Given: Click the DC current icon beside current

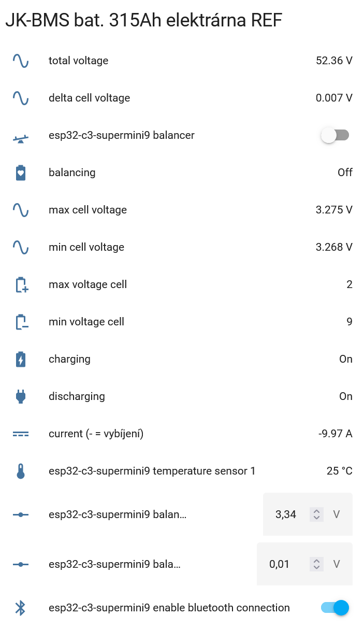Looking at the screenshot, I should click(21, 434).
